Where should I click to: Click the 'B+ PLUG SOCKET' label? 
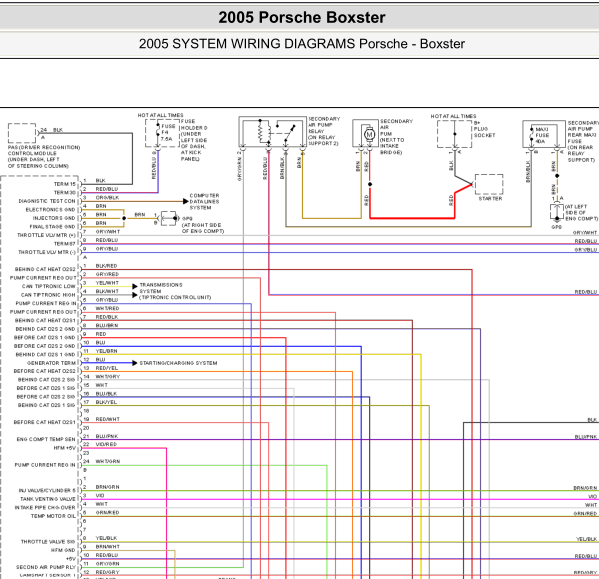(x=484, y=129)
